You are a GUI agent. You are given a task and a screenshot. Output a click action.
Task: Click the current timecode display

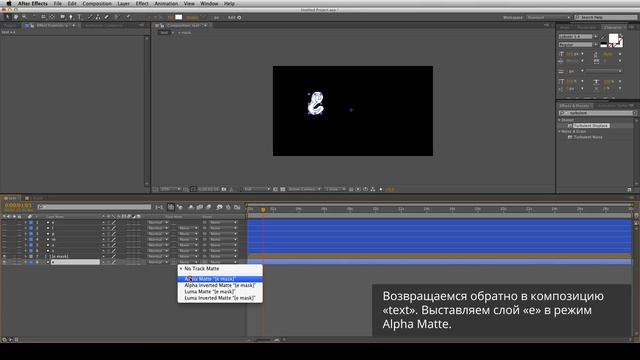(x=18, y=205)
